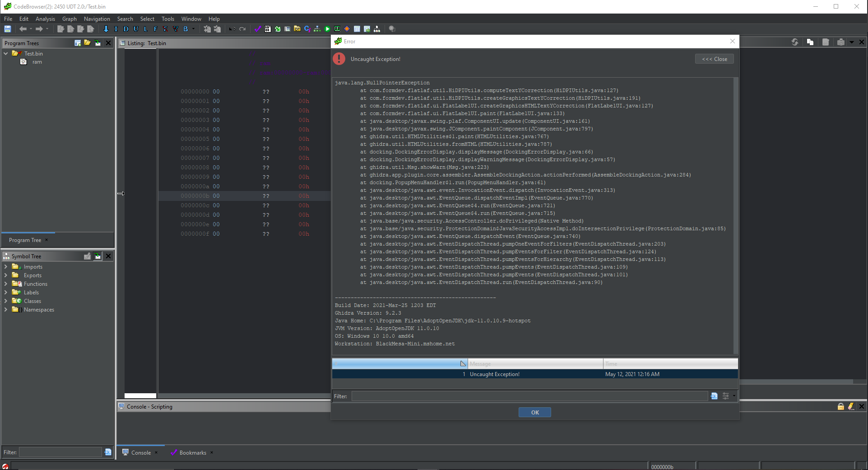Toggle the console scroll lock padlock icon
The height and width of the screenshot is (470, 868).
point(840,406)
